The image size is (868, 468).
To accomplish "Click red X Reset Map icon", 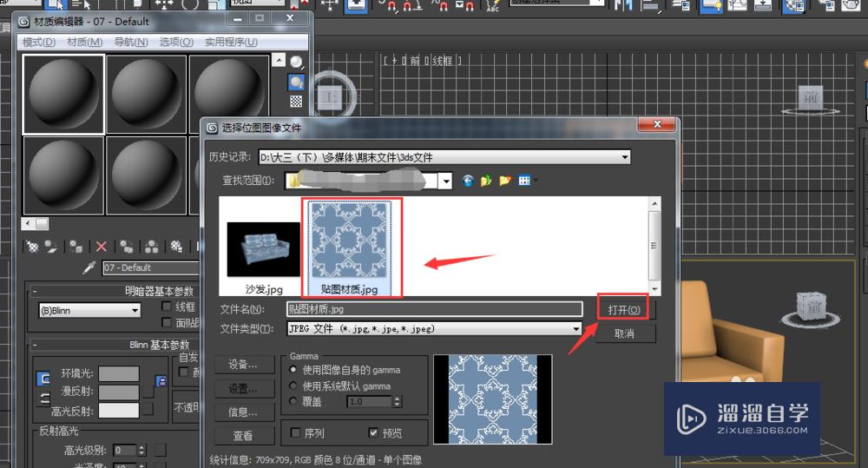I will click(x=102, y=247).
